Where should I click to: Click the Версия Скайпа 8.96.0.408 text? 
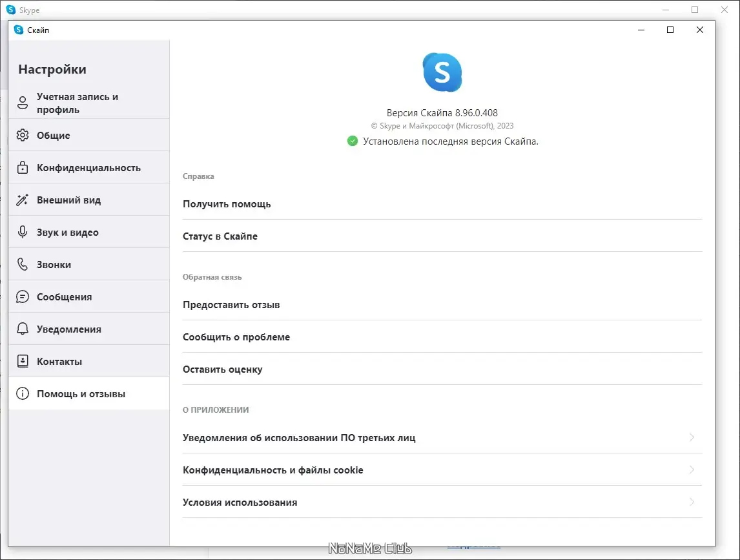tap(442, 113)
